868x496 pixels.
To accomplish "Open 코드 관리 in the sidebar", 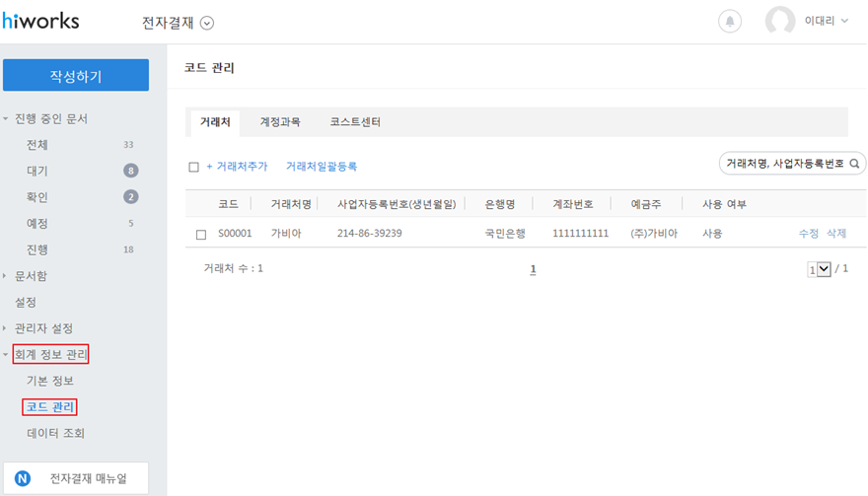I will click(x=50, y=407).
